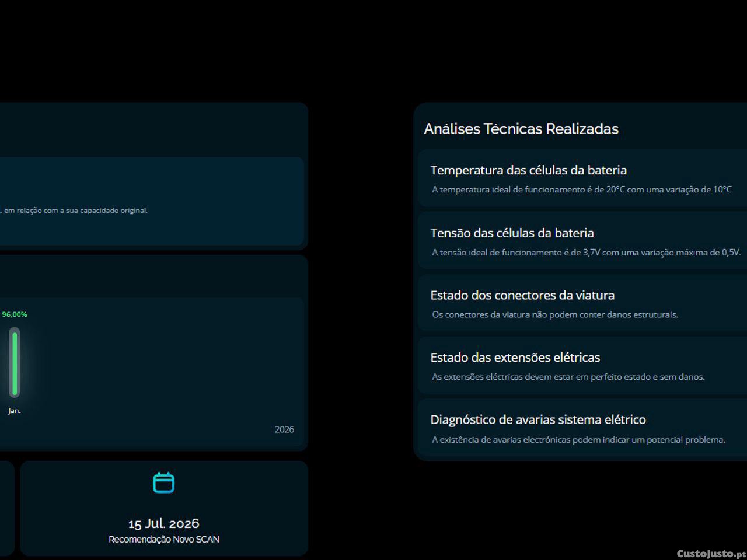Click the 2026 year label in chart
The height and width of the screenshot is (560, 747).
pos(284,429)
